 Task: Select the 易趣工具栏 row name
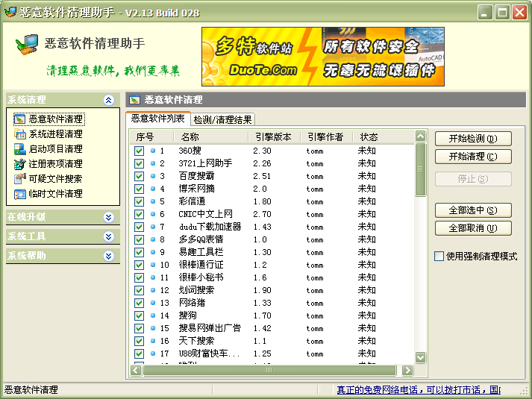point(201,252)
